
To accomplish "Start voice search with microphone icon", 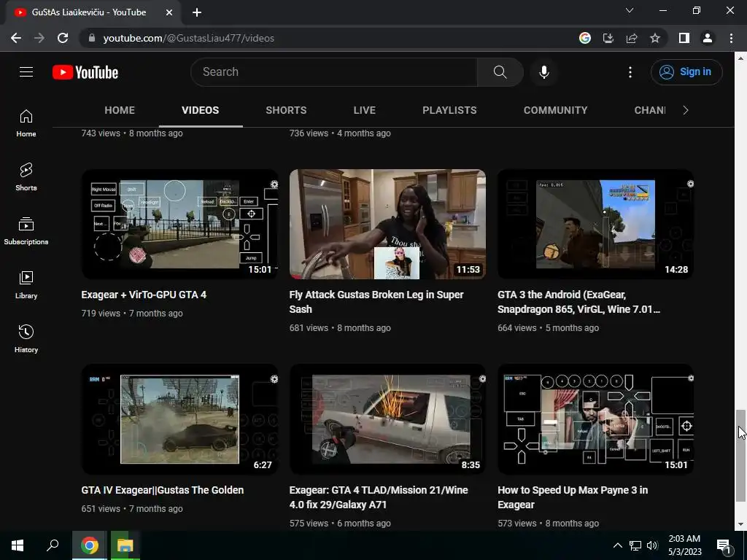I will (x=544, y=72).
